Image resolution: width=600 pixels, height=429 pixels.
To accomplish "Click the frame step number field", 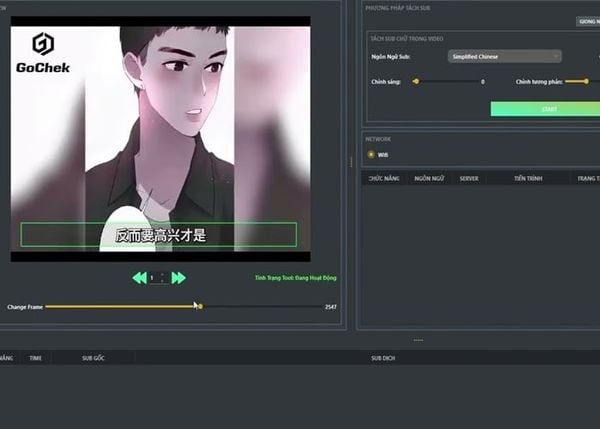I will [159, 278].
